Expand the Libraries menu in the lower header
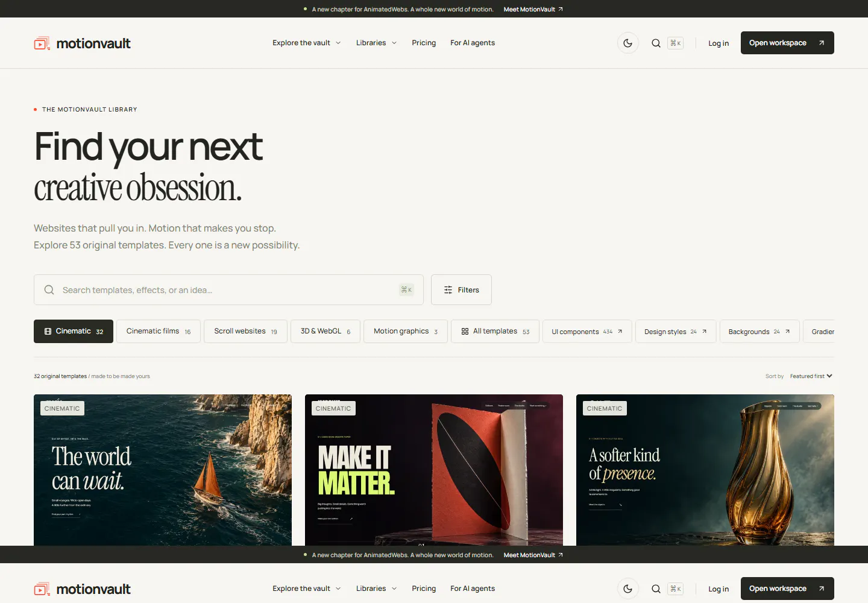 pos(377,589)
